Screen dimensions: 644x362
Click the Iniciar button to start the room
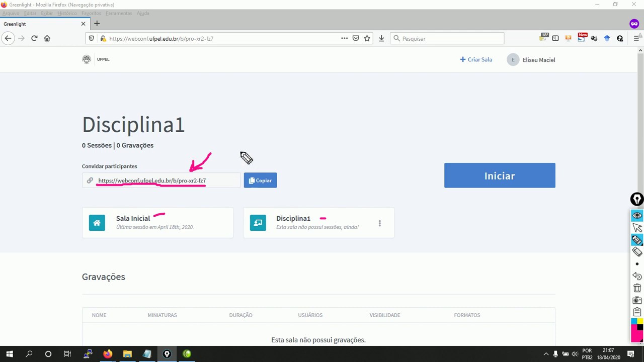tap(500, 175)
